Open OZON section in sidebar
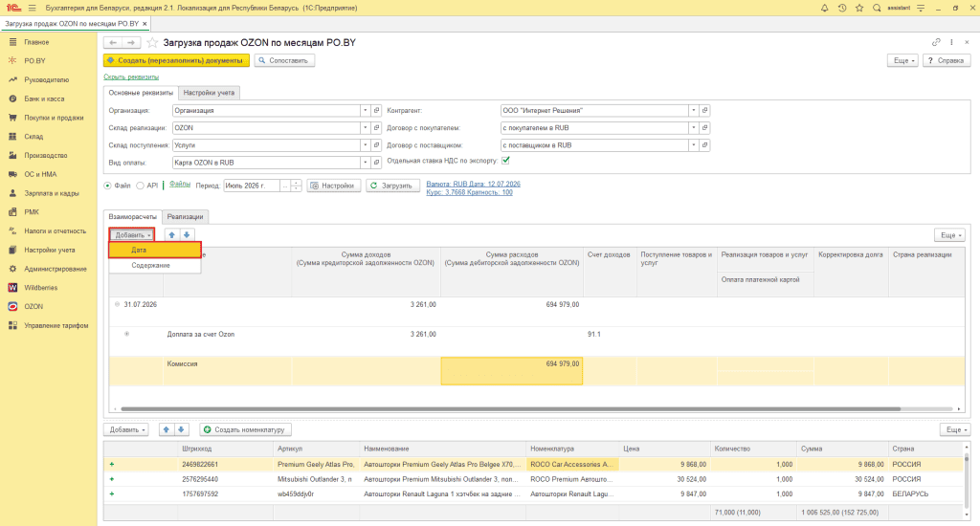Screen dimensions: 980x526 tap(33, 306)
